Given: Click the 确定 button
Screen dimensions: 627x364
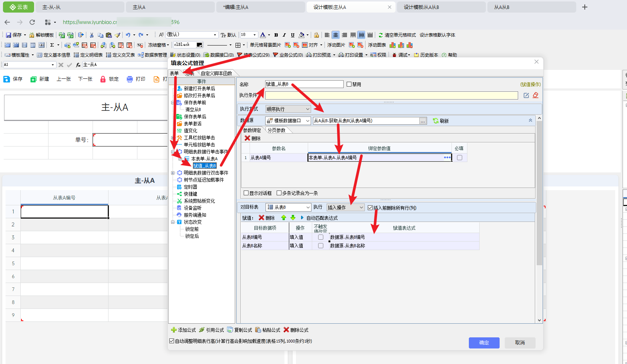Looking at the screenshot, I should [484, 343].
